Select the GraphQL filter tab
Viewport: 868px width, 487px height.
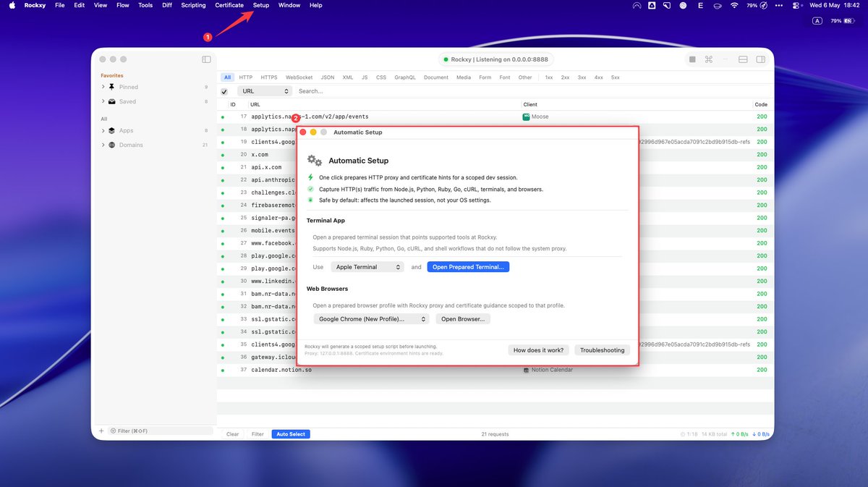coord(405,77)
